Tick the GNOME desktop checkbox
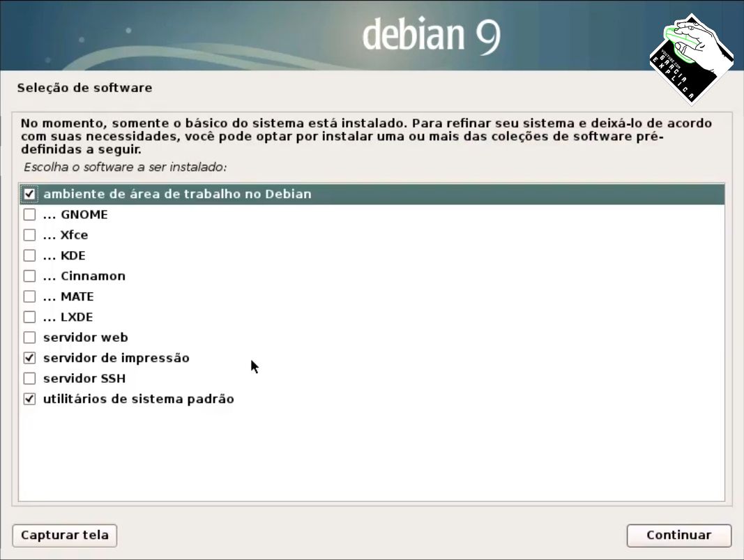 coord(29,215)
